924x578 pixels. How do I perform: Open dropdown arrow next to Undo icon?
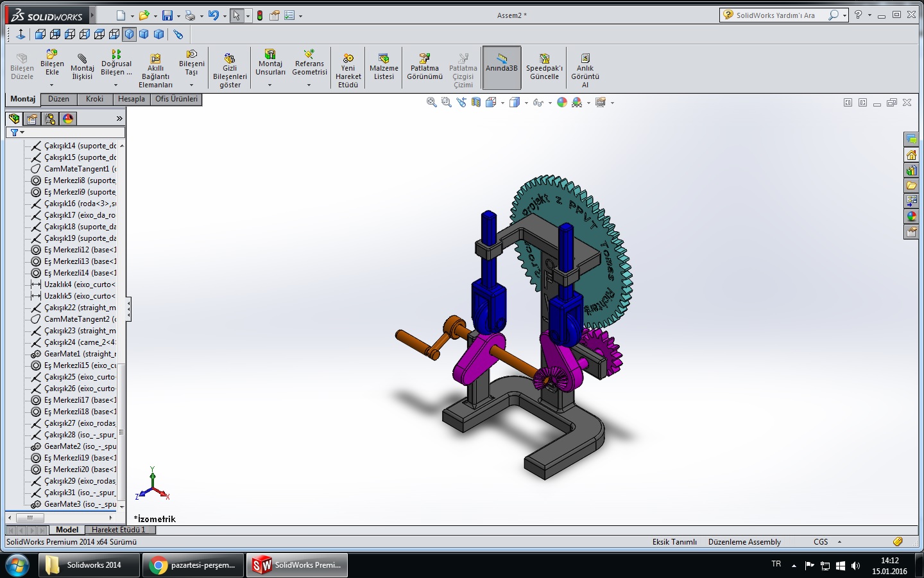click(225, 16)
